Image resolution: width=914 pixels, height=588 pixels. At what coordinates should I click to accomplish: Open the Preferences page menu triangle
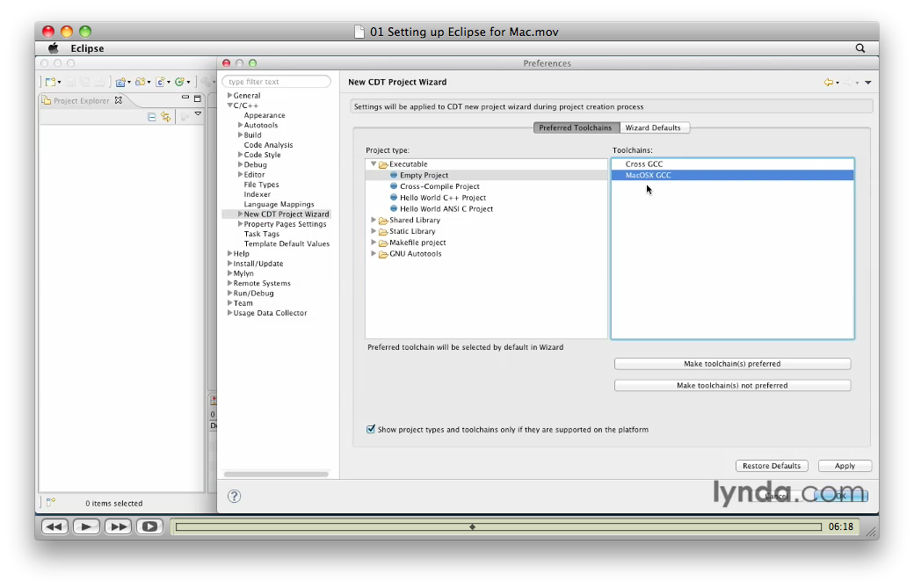868,83
